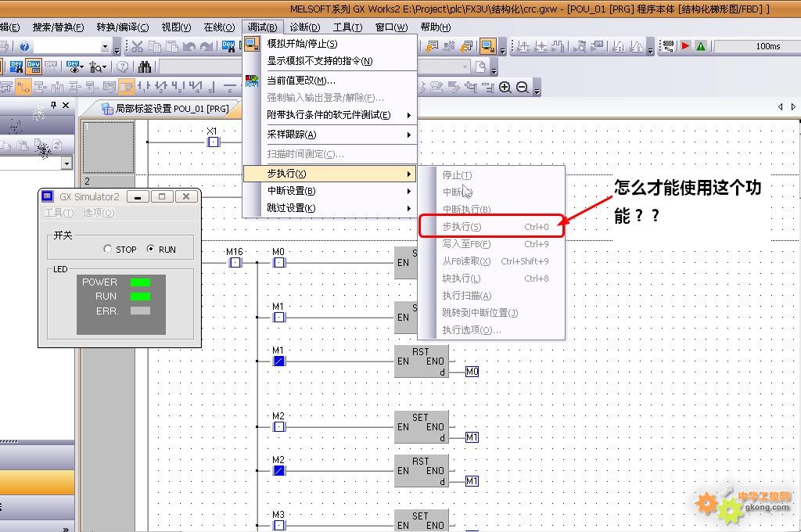The height and width of the screenshot is (532, 801).
Task: Click the Copy icon in main toolbar
Action: click(155, 47)
